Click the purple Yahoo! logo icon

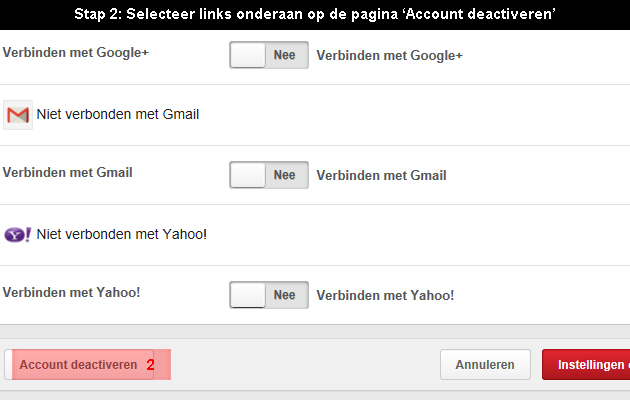click(17, 235)
